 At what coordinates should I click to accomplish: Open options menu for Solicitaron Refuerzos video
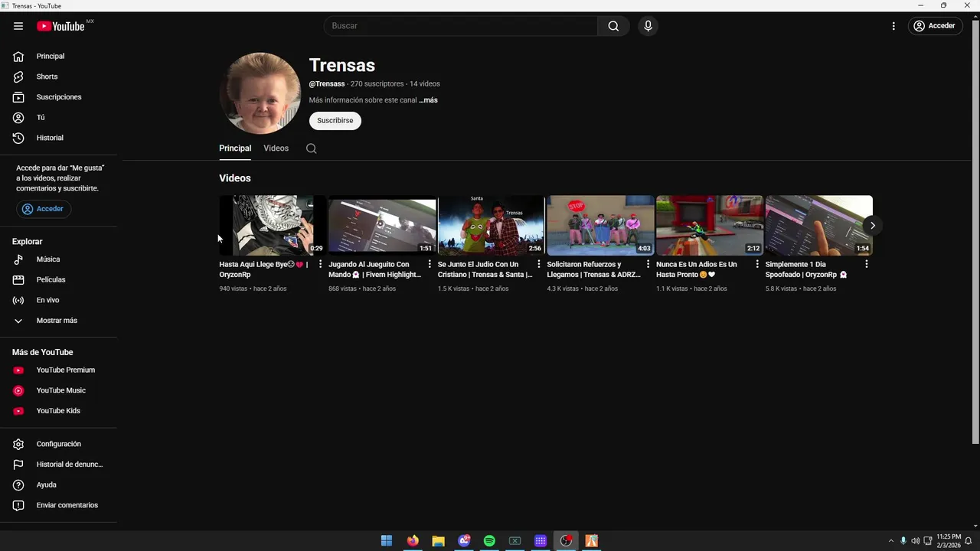pyautogui.click(x=648, y=264)
